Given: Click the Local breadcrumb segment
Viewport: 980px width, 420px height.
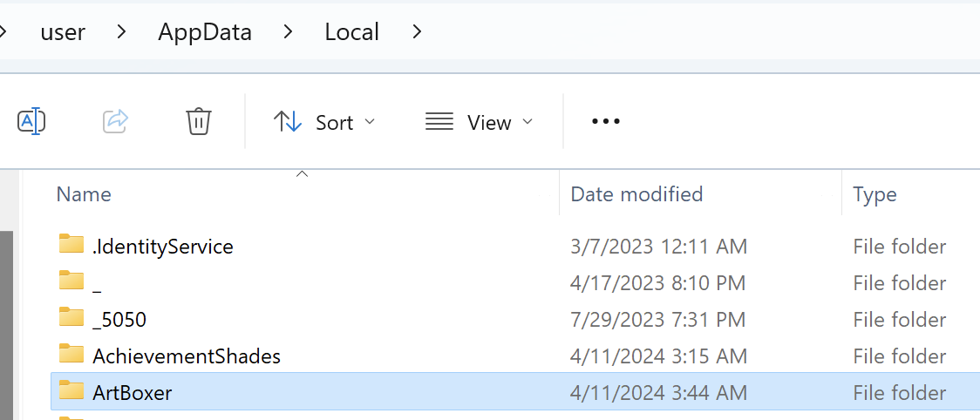Looking at the screenshot, I should pyautogui.click(x=351, y=32).
